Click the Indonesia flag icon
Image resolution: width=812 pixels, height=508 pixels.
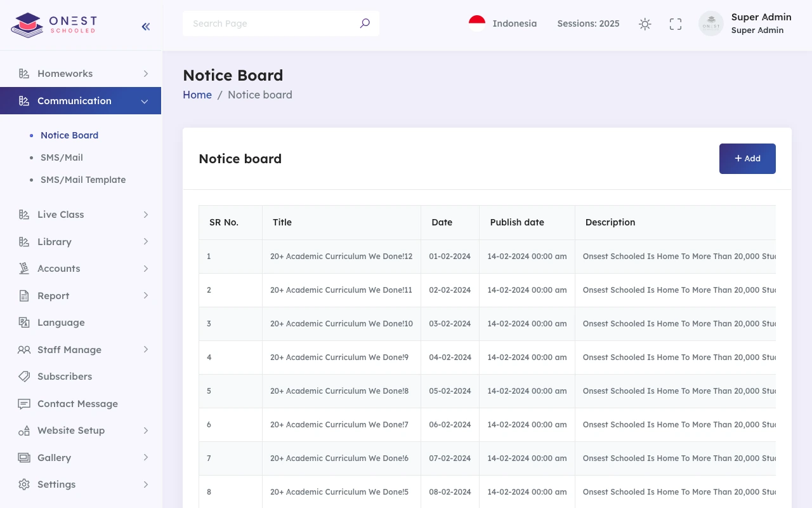[477, 23]
